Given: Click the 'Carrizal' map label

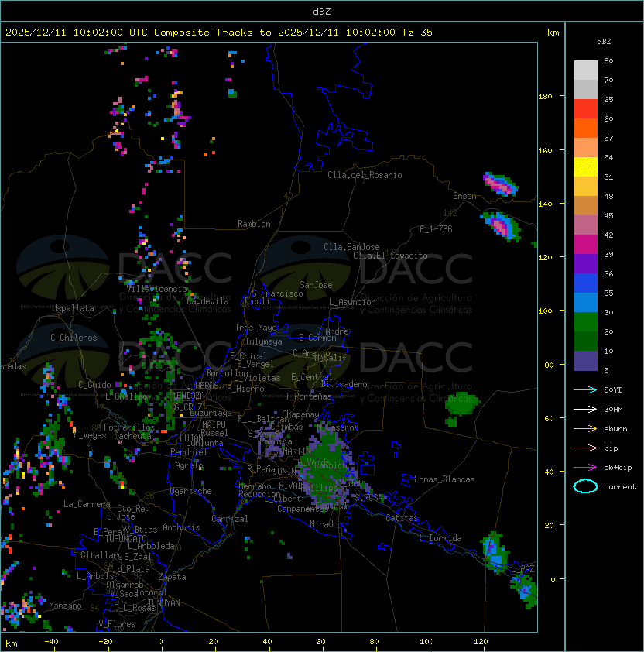Looking at the screenshot, I should click(x=230, y=519).
